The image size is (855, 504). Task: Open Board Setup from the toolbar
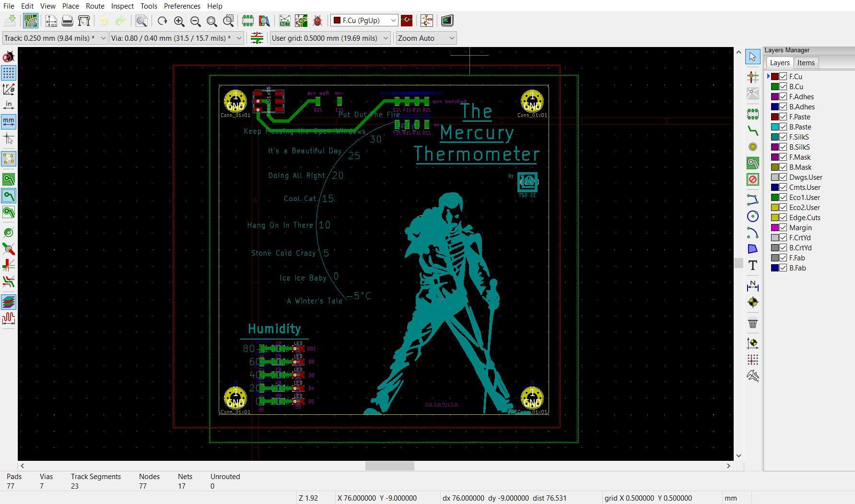31,21
